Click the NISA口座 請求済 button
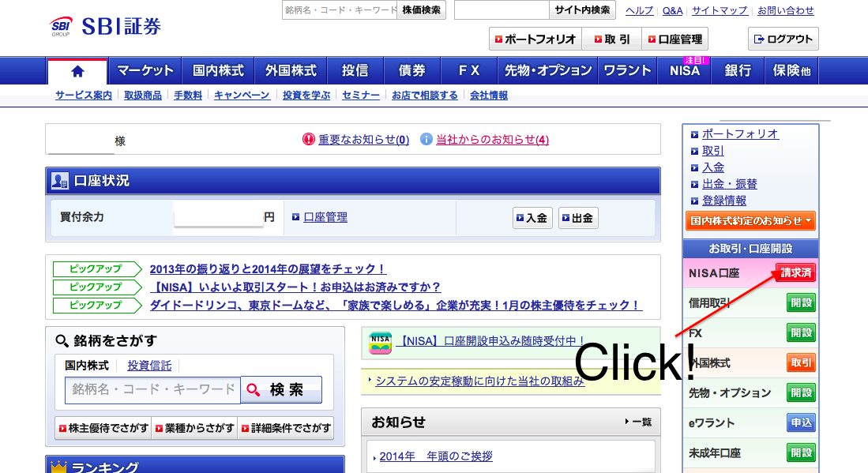Screen dimensions: 868x473 coord(795,272)
